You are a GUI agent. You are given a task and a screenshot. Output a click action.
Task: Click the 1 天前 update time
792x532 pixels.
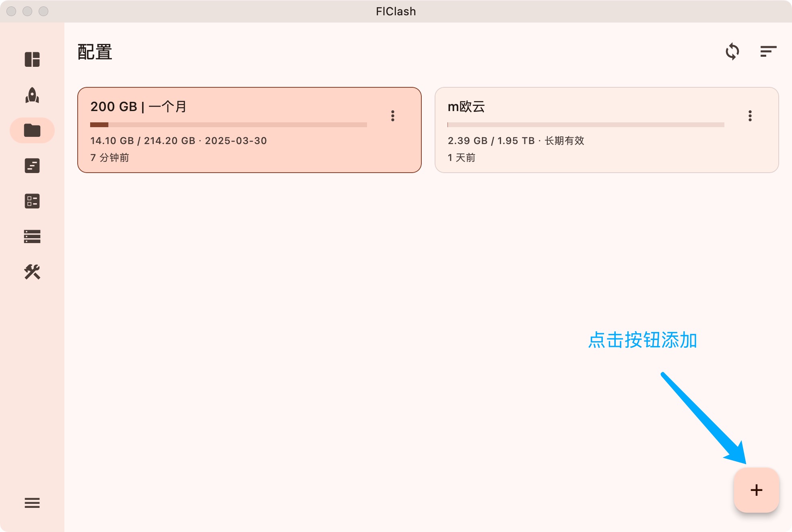pos(461,157)
